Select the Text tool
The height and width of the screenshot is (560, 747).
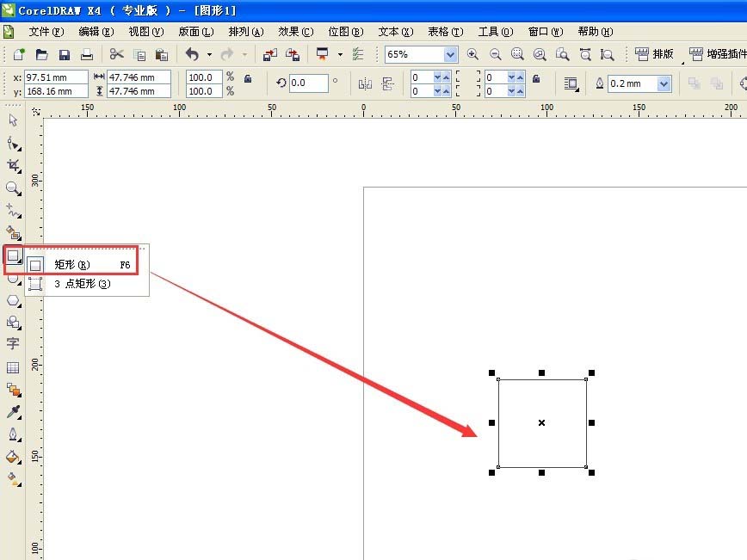[12, 344]
